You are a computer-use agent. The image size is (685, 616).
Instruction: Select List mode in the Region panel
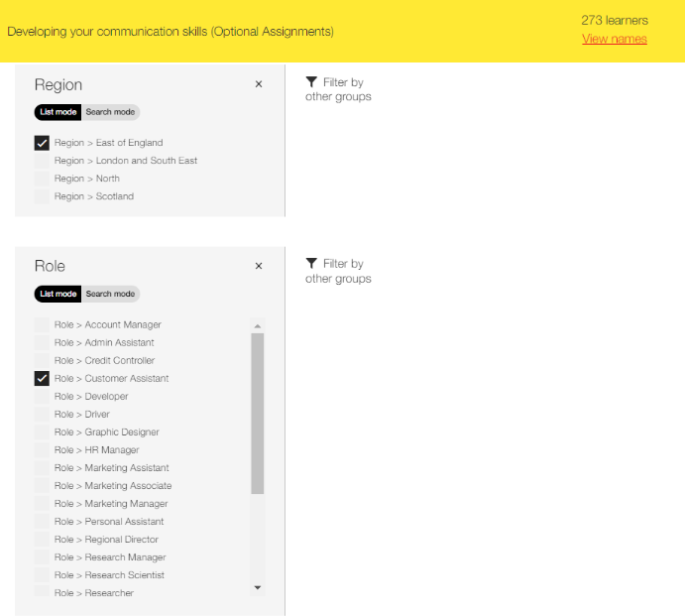pos(58,112)
